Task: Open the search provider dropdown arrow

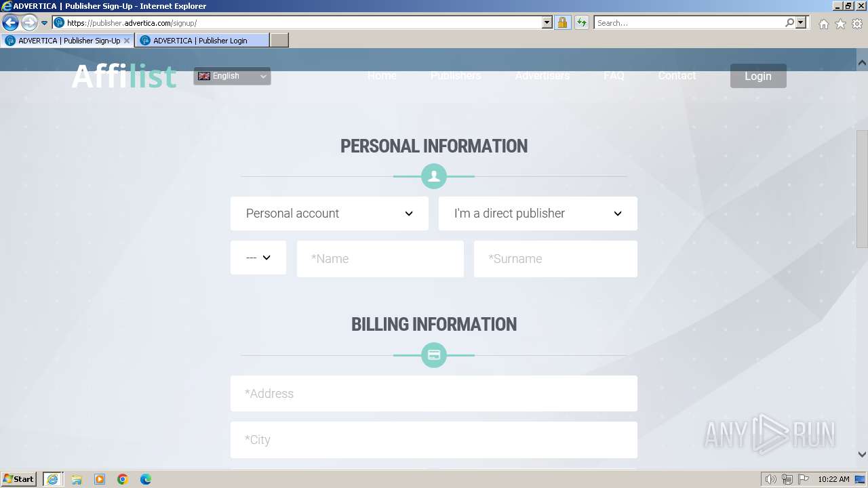Action: (x=801, y=22)
